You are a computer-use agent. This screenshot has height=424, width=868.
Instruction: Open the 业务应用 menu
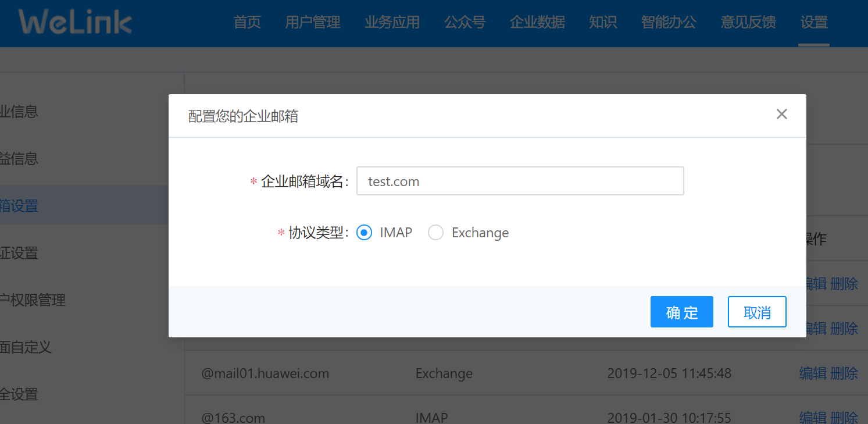coord(392,23)
